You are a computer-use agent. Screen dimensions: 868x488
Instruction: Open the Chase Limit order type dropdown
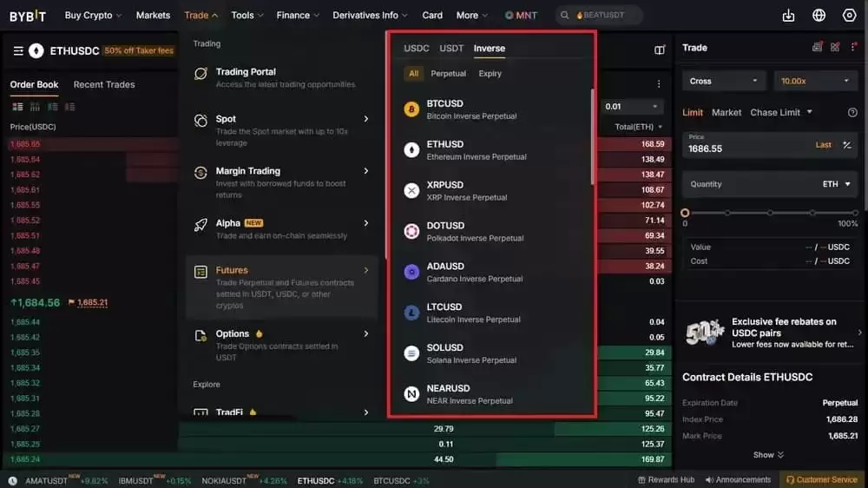click(x=781, y=112)
